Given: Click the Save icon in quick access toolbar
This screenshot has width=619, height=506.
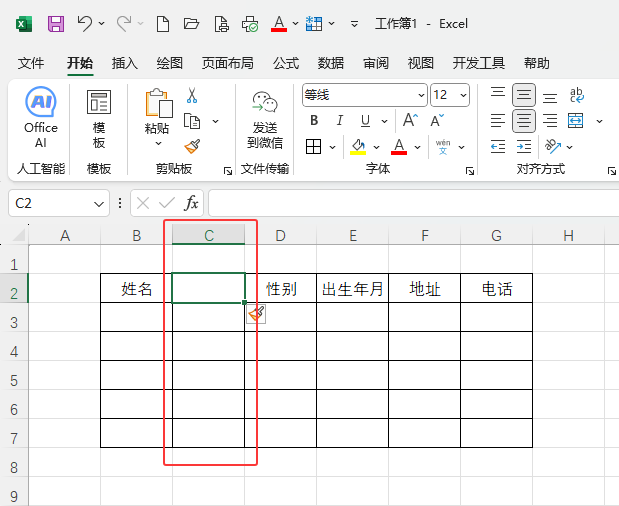Looking at the screenshot, I should coord(56,24).
